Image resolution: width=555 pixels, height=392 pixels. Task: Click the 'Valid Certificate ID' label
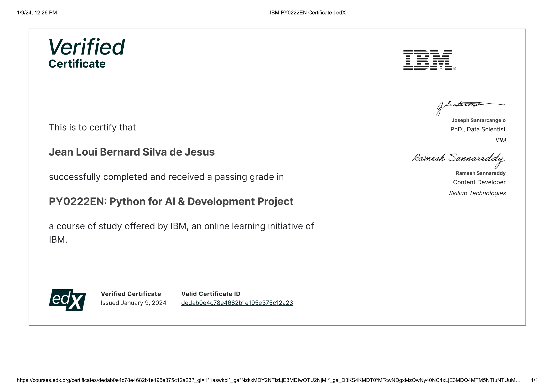point(211,294)
